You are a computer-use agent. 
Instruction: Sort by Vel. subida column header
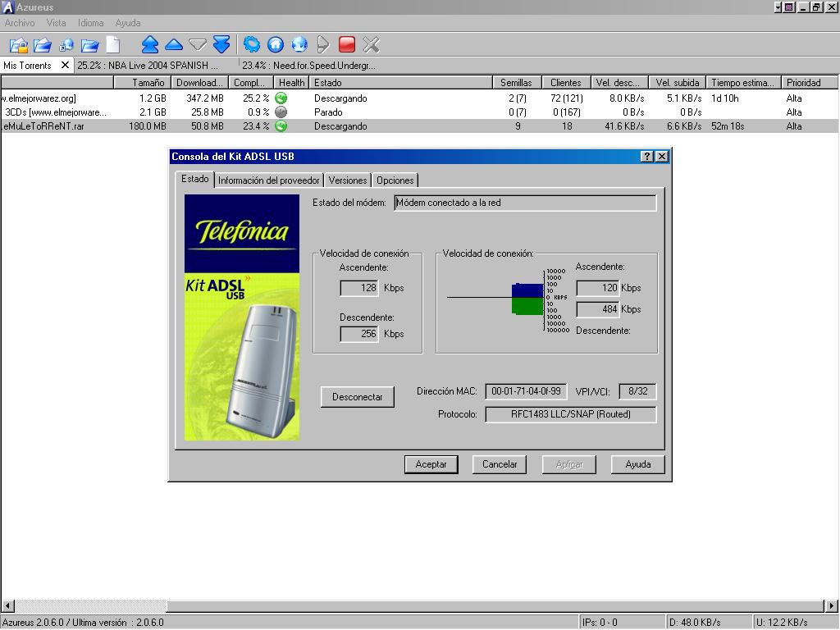point(677,83)
